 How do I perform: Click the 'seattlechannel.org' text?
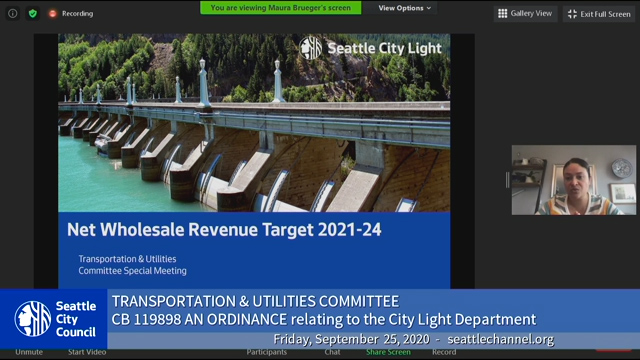[500, 339]
